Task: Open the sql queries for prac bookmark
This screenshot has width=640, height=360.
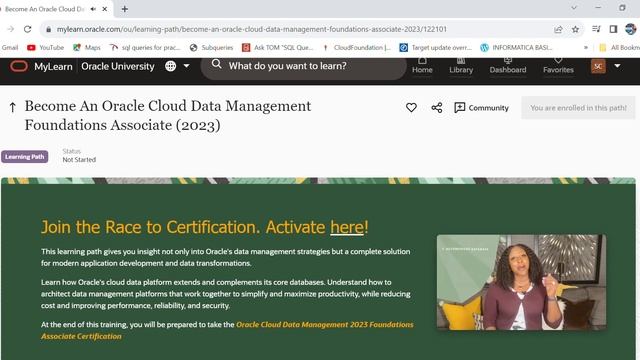Action: (x=145, y=47)
